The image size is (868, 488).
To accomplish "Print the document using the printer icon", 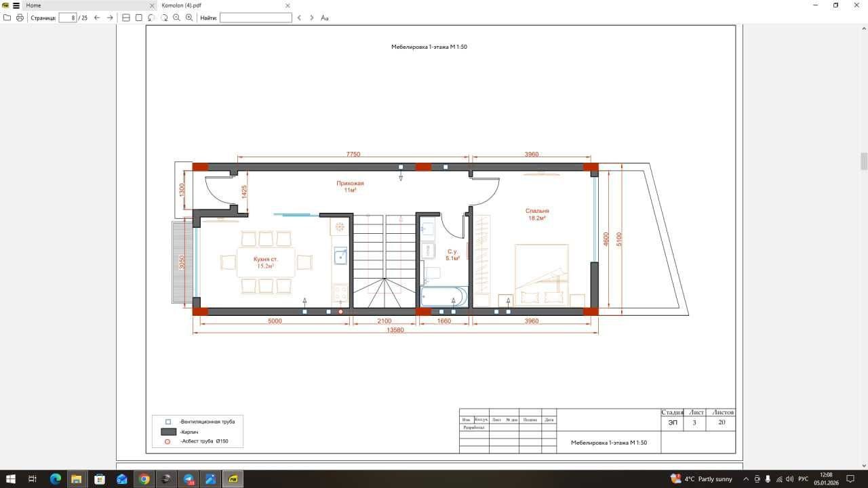I will point(20,18).
